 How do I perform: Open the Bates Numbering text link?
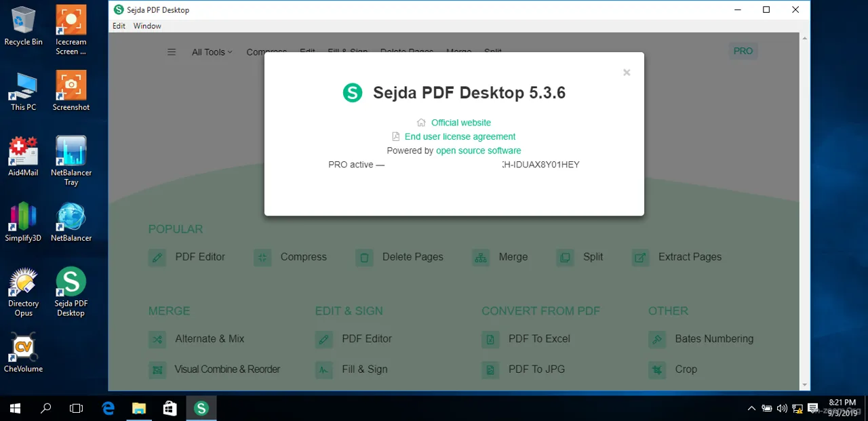pos(714,338)
